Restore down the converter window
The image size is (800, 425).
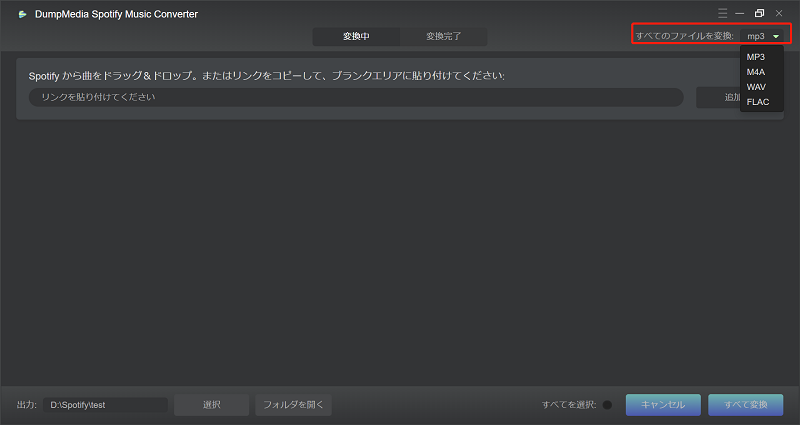tap(759, 13)
